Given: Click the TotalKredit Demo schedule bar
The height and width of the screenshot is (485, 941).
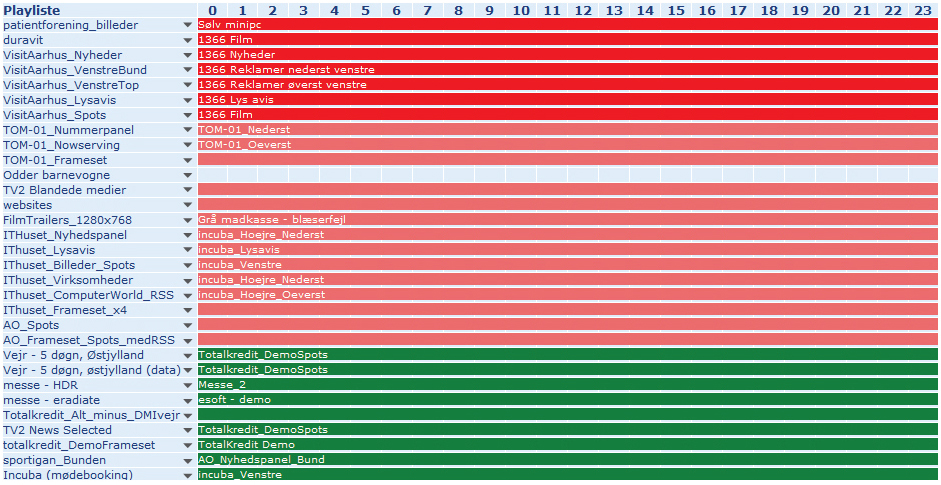Looking at the screenshot, I should 568,445.
